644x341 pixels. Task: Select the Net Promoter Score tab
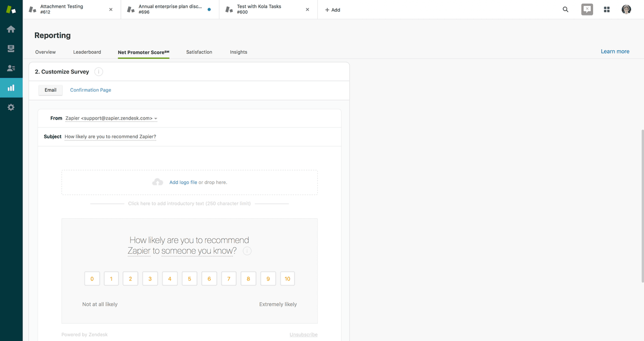pos(144,52)
